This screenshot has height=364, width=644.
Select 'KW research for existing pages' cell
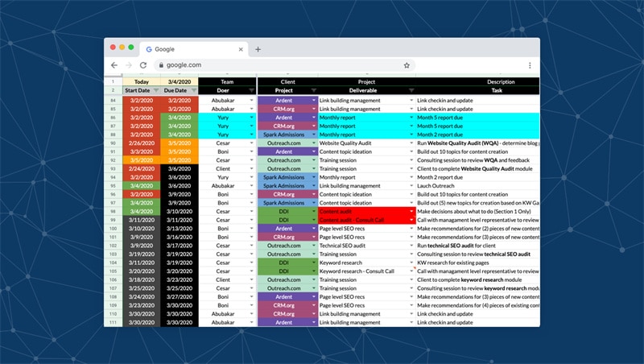(477, 263)
